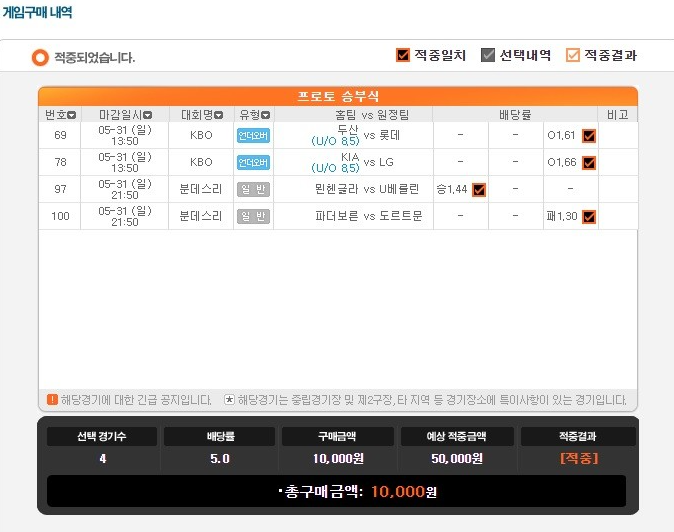Screen dimensions: 674x532
Task: Click the 적중되었습니다 status message
Action: (95, 58)
